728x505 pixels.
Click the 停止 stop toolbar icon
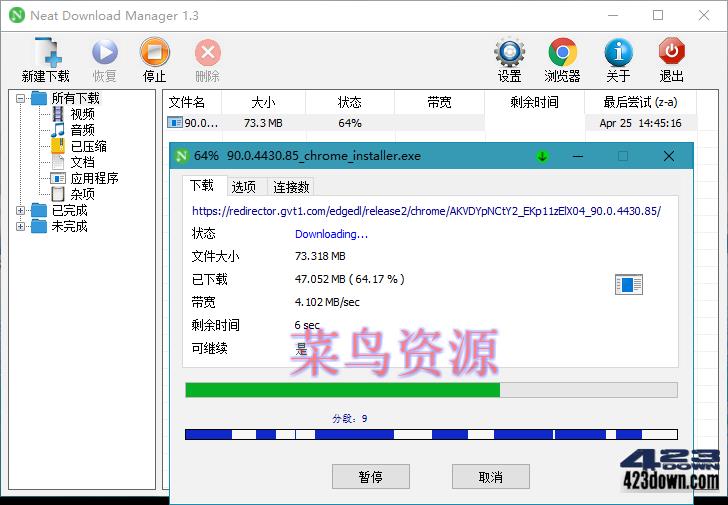[x=155, y=52]
